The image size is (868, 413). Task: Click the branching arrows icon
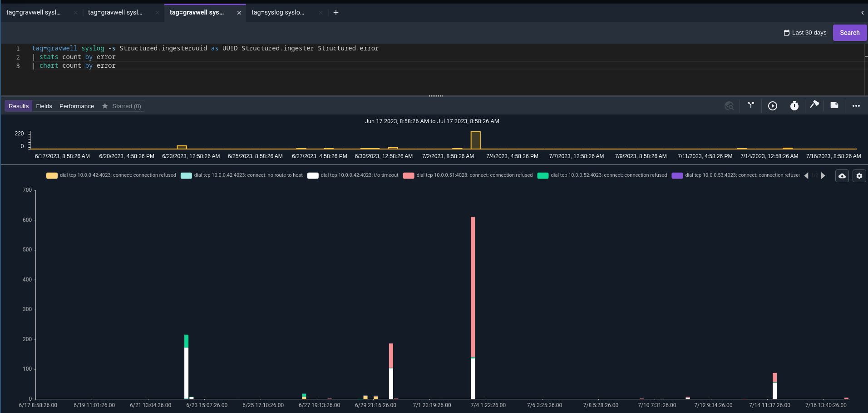point(751,105)
